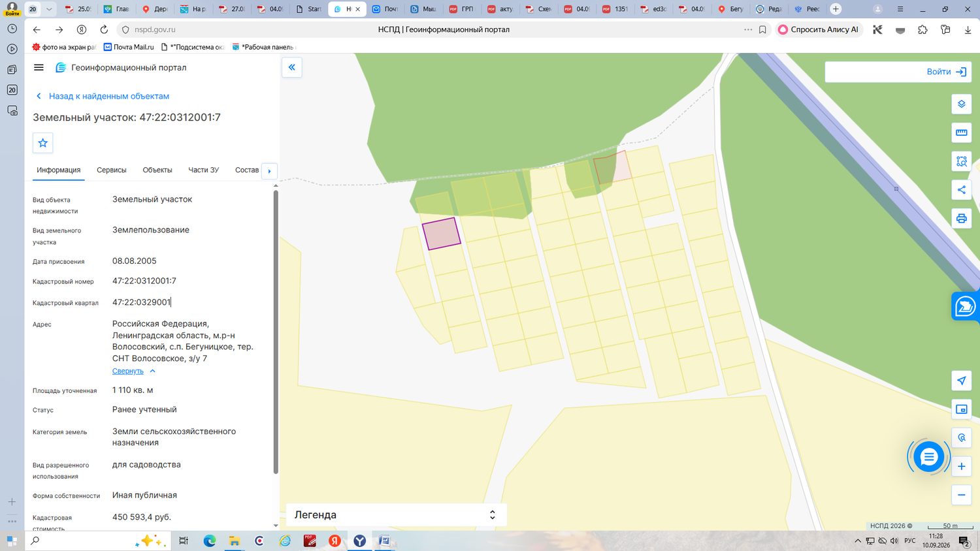Open the browser extensions puzzle icon
This screenshot has width=980, height=551.
tap(923, 29)
